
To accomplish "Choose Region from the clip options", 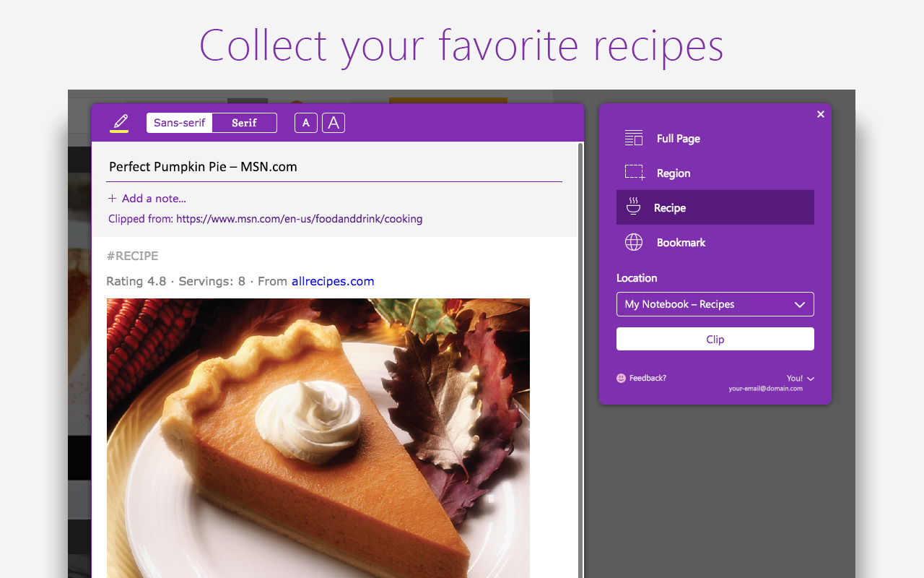I will point(673,173).
